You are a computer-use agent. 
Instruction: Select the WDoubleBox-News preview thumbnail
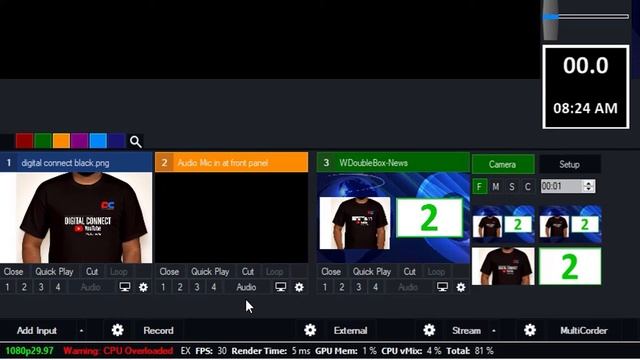[393, 218]
